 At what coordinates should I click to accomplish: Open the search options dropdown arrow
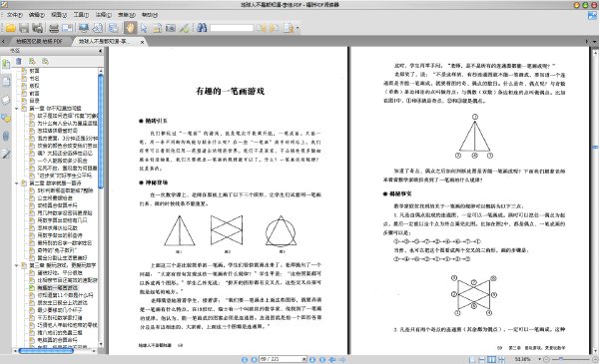click(x=298, y=28)
